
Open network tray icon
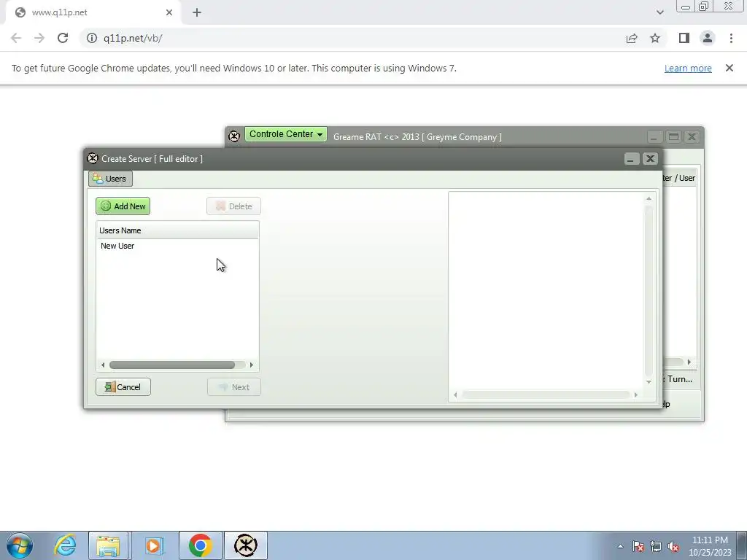click(656, 546)
